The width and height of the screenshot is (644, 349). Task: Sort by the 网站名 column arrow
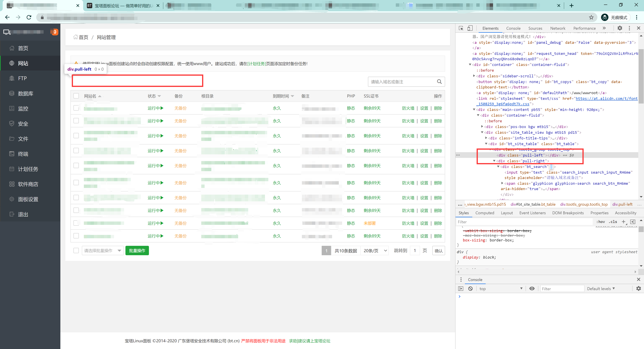pyautogui.click(x=100, y=96)
